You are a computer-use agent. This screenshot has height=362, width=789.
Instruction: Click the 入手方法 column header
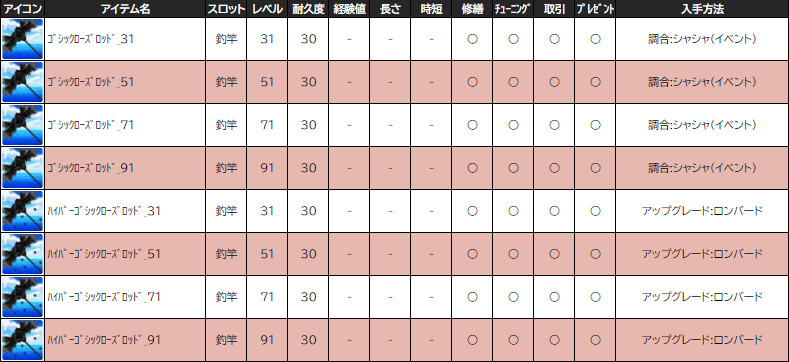[702, 9]
